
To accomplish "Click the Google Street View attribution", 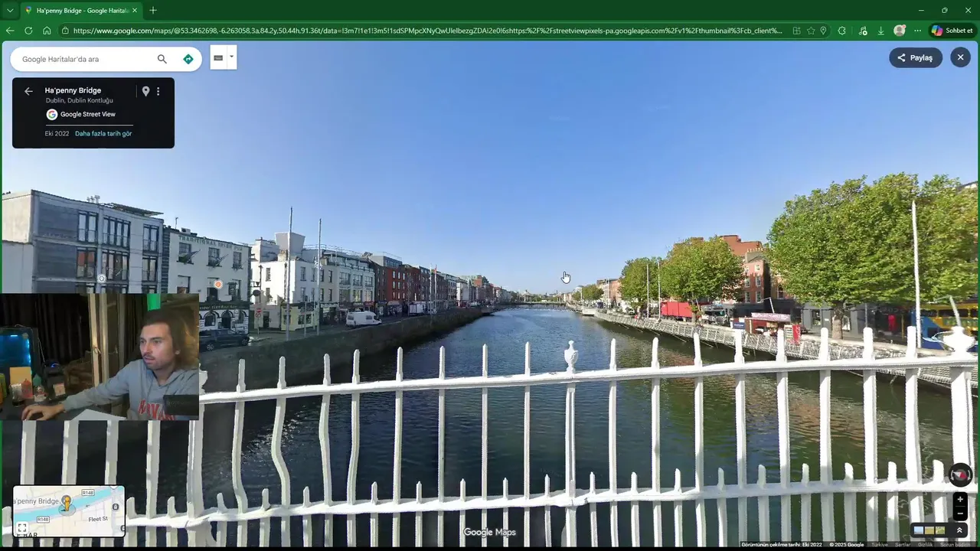I will (80, 114).
